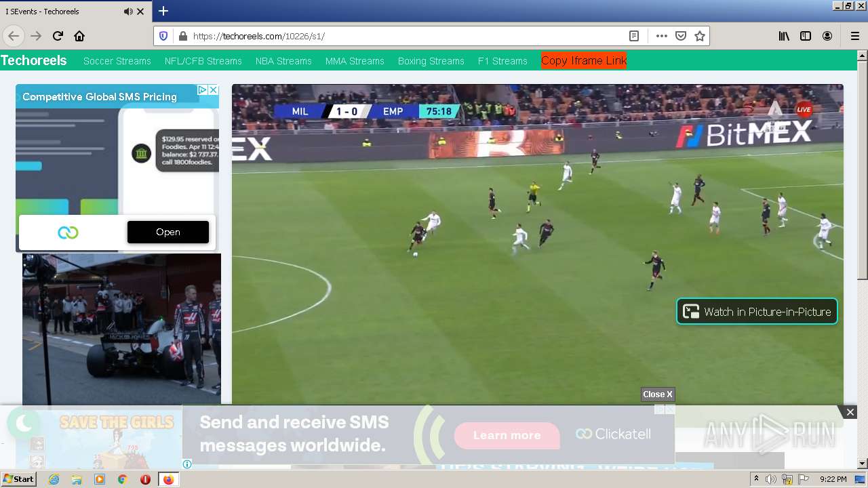Reload the current page
Viewport: 868px width, 488px height.
pos(58,36)
